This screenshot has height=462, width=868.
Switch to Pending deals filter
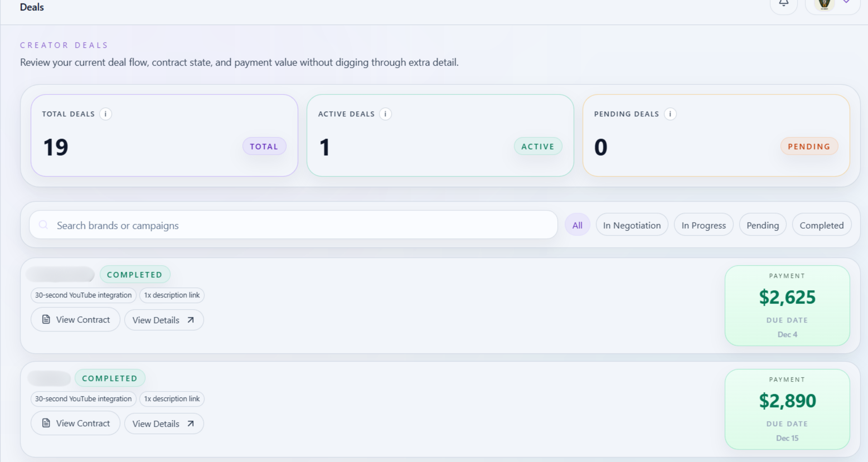point(763,225)
